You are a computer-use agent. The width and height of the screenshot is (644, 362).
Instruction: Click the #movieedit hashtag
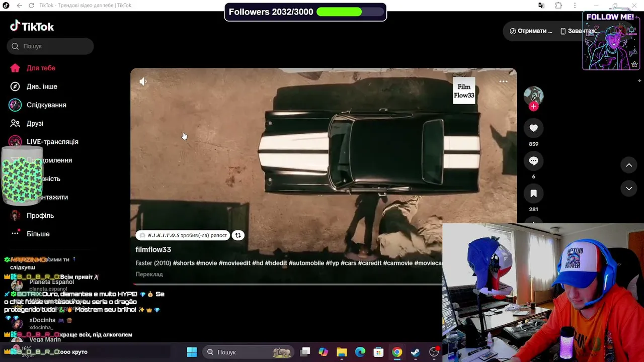234,263
